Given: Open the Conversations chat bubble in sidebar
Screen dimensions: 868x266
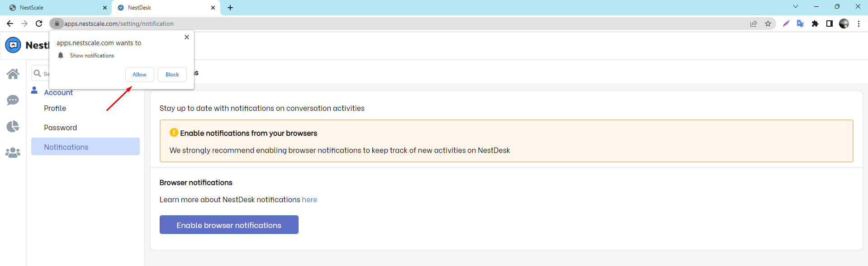Looking at the screenshot, I should tap(13, 100).
